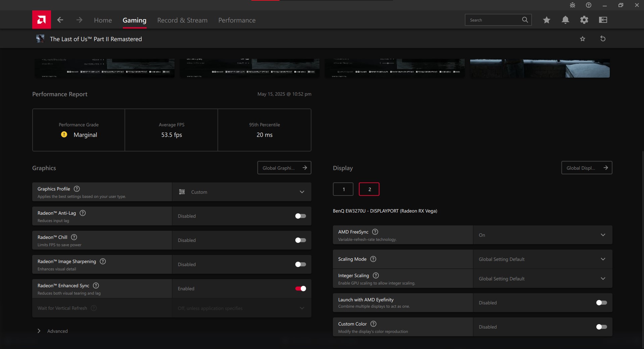
Task: Open notifications bell
Action: tap(565, 20)
